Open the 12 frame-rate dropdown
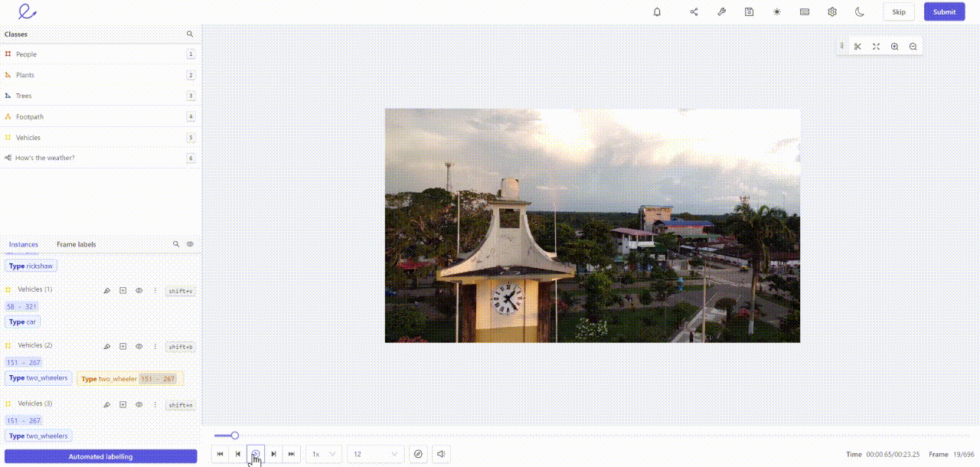Image resolution: width=980 pixels, height=467 pixels. point(375,454)
